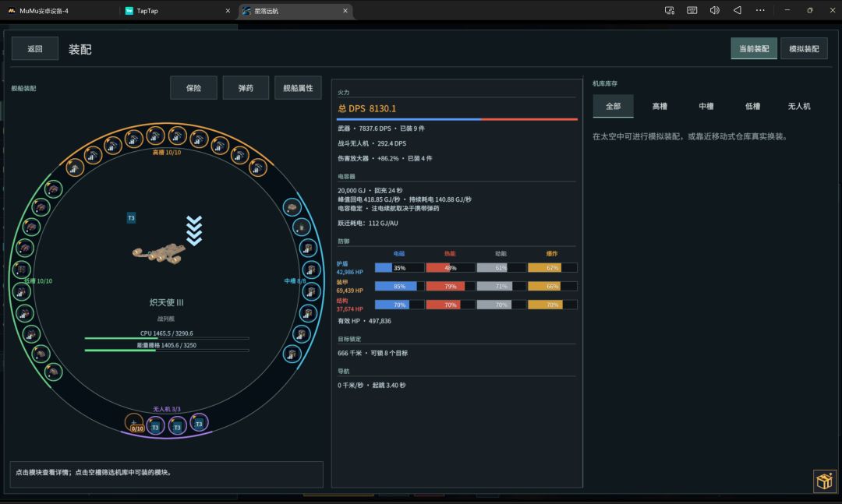842x504 pixels.
Task: Switch to the 无人机 inventory tab
Action: point(798,106)
